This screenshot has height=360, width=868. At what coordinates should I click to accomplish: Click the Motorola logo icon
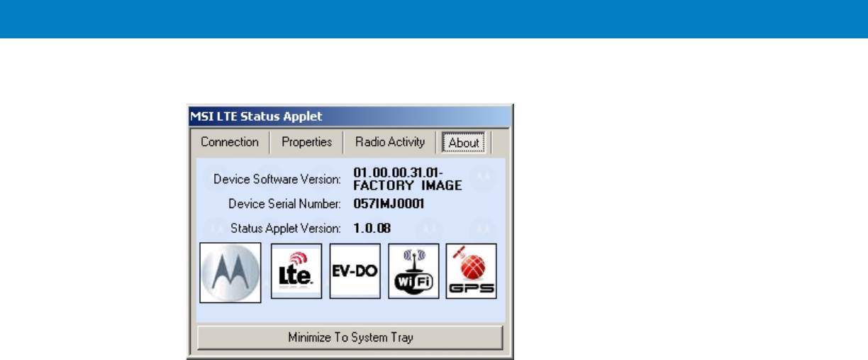point(231,272)
